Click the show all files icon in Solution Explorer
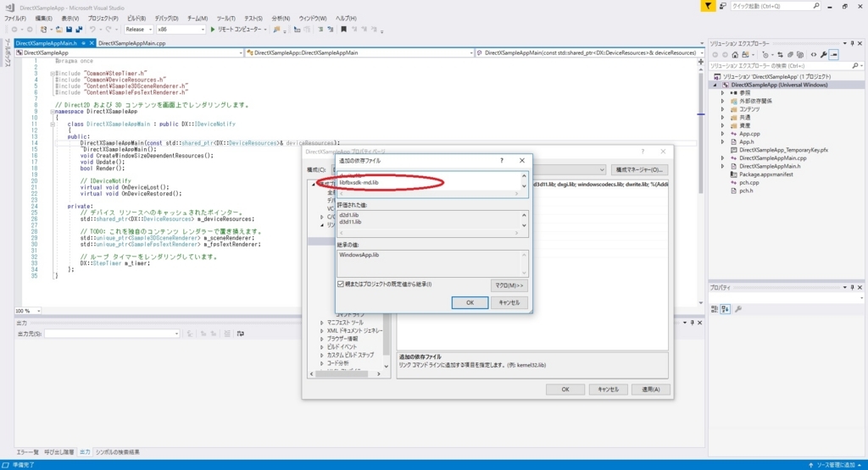The width and height of the screenshot is (868, 470). pos(800,55)
